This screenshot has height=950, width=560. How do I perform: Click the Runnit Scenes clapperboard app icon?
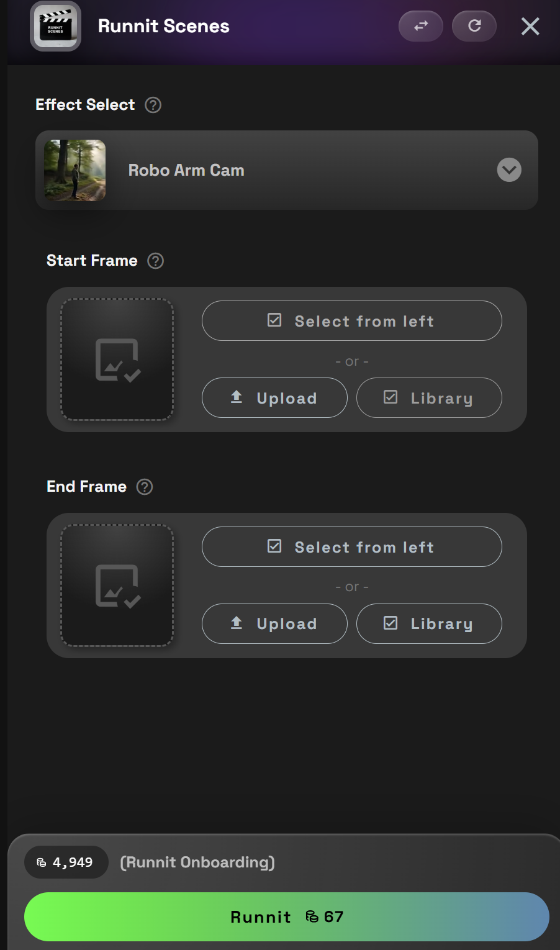tap(56, 26)
